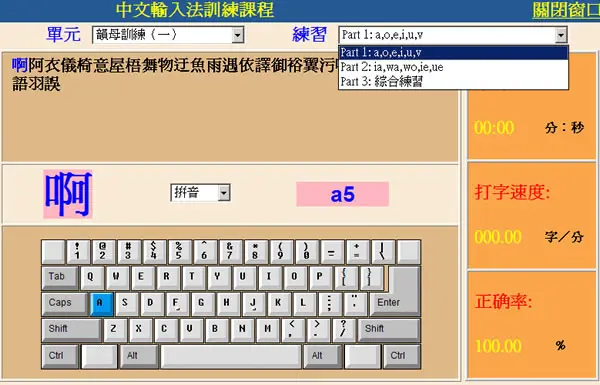Viewport: 600px width, 385px height.
Task: Click the Q key on virtual keyboard
Action: pos(92,278)
